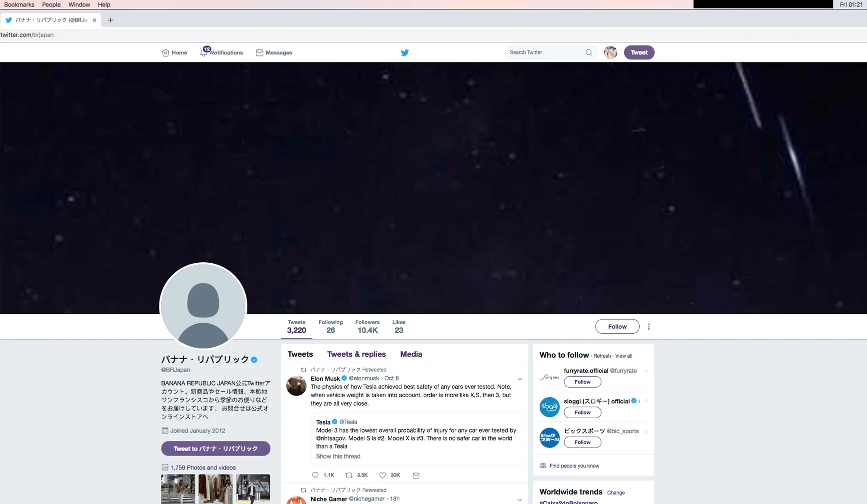
Task: Open @elonmusk handle
Action: 364,378
